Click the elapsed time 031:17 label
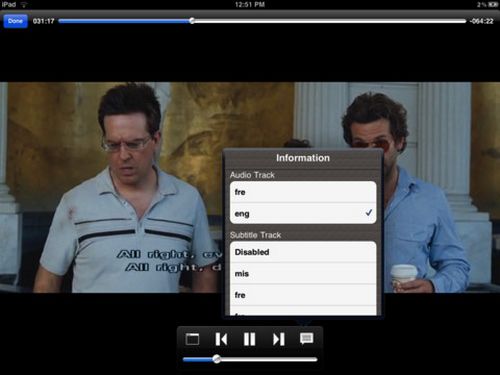 coord(44,21)
